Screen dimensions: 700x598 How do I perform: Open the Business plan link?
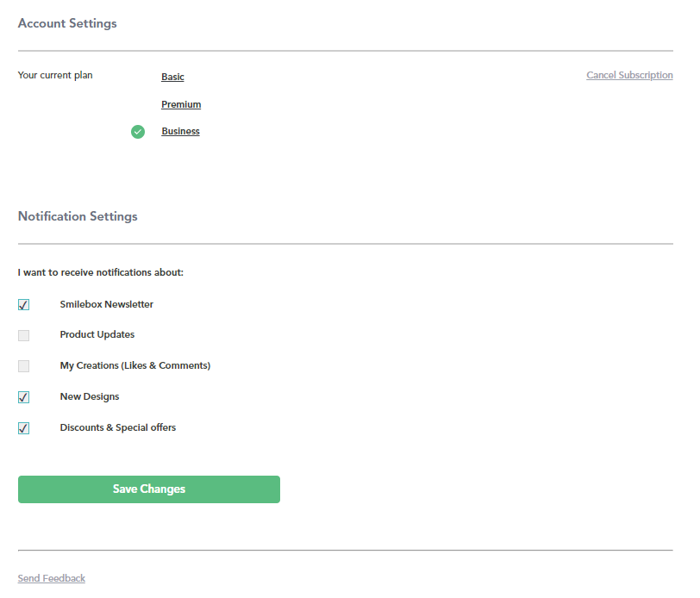180,131
